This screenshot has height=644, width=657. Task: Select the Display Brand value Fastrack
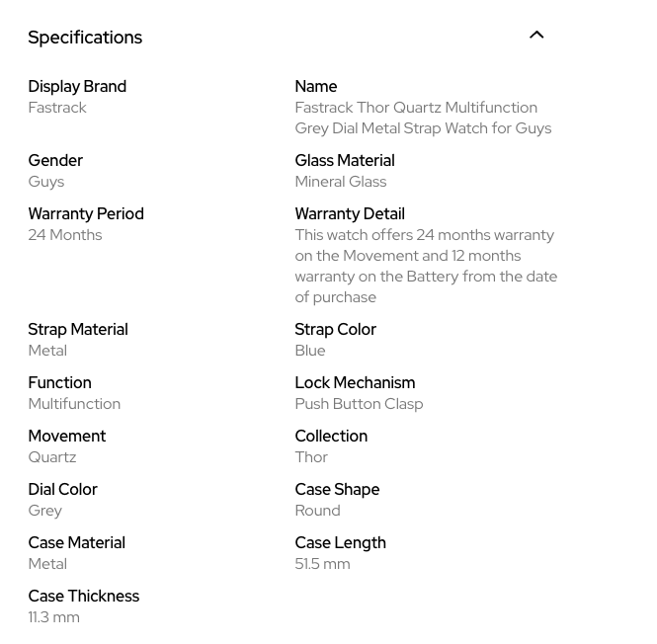(57, 108)
